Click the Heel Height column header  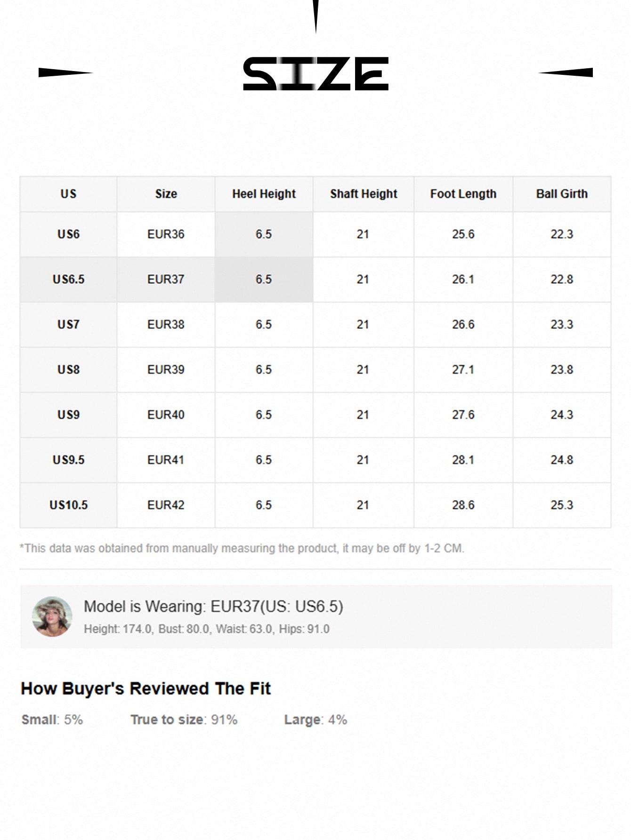[x=264, y=194]
